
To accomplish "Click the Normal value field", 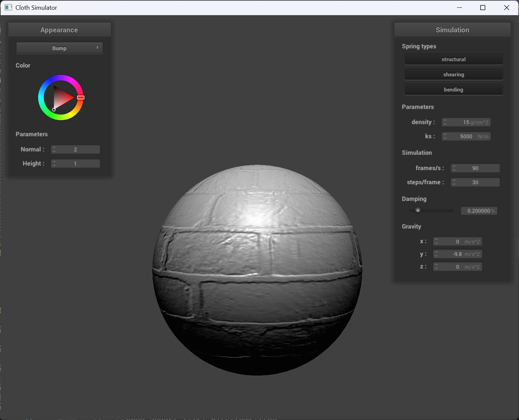I will (75, 149).
